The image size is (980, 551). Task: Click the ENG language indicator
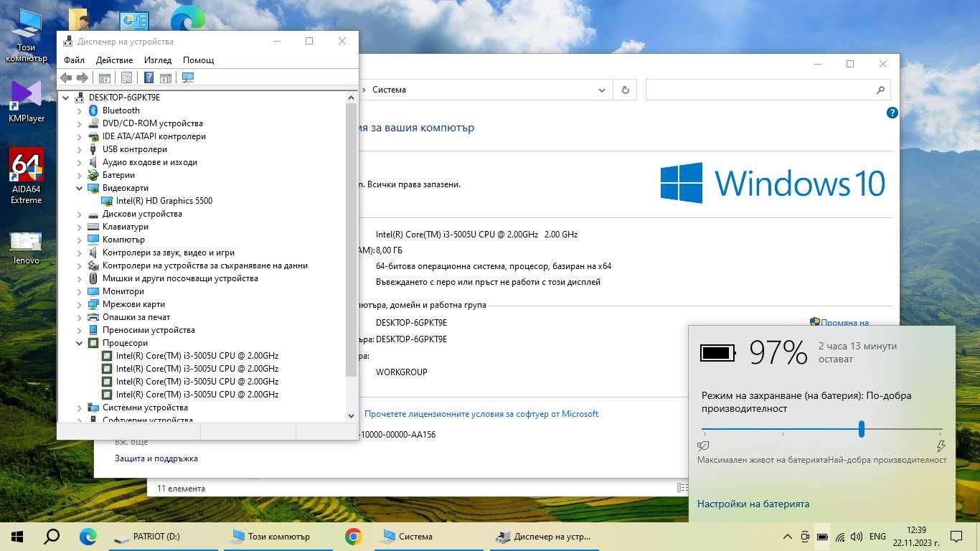pyautogui.click(x=877, y=537)
